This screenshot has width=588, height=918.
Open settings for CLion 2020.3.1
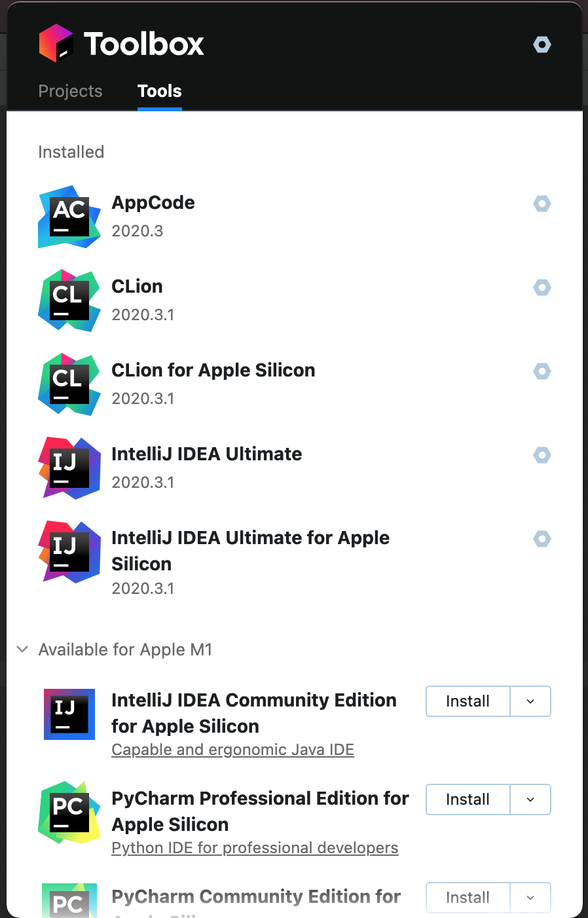pyautogui.click(x=542, y=287)
